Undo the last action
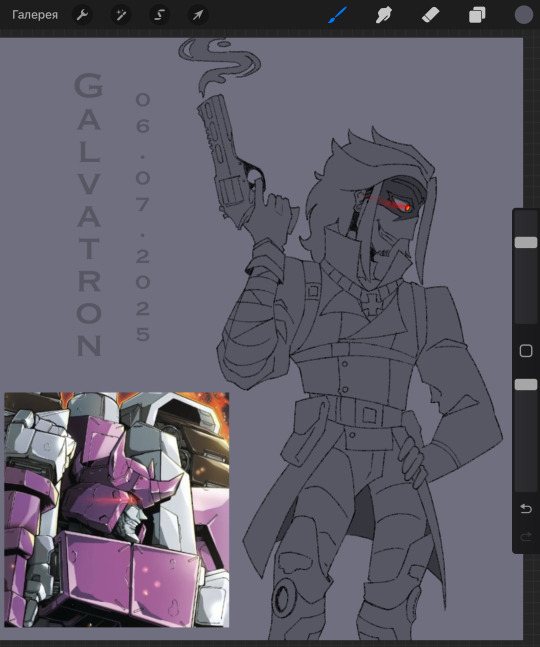540x647 pixels. click(526, 508)
